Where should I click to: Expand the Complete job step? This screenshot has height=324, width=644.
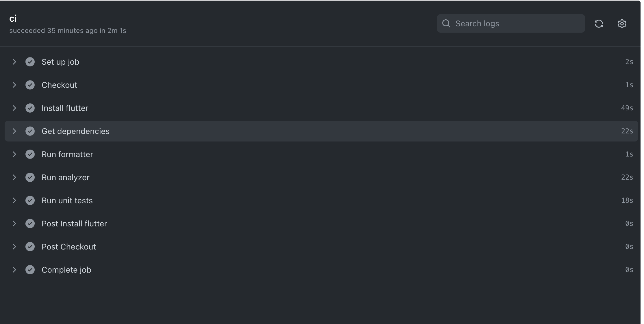[14, 270]
